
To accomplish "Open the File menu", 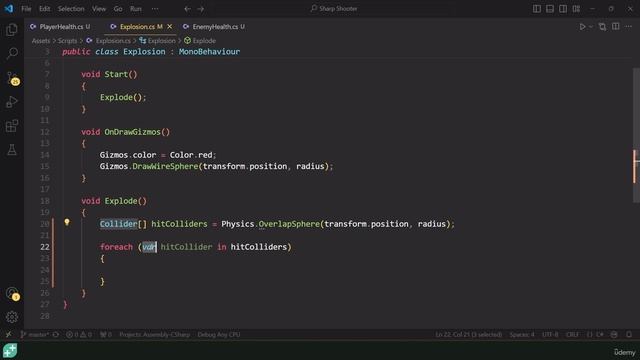I will coord(26,9).
